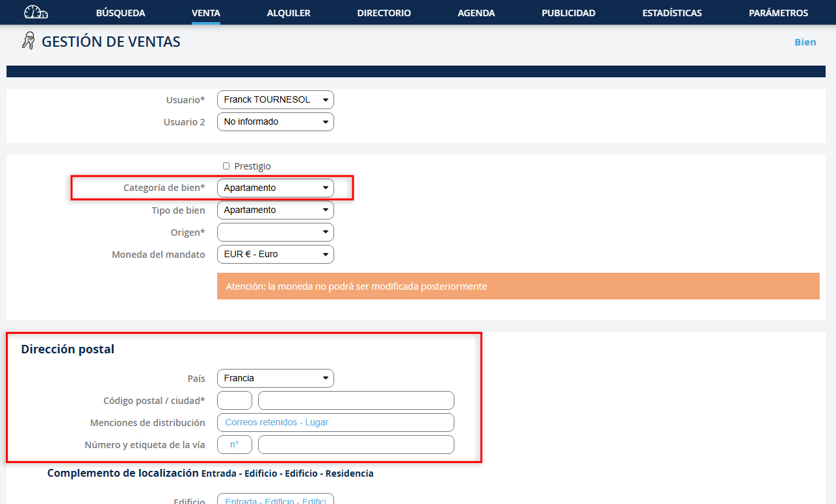Enable the Prestigio checkbox

click(226, 166)
